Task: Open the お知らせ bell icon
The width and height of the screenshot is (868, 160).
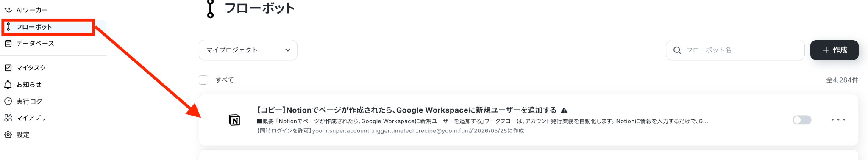Action: click(x=8, y=85)
